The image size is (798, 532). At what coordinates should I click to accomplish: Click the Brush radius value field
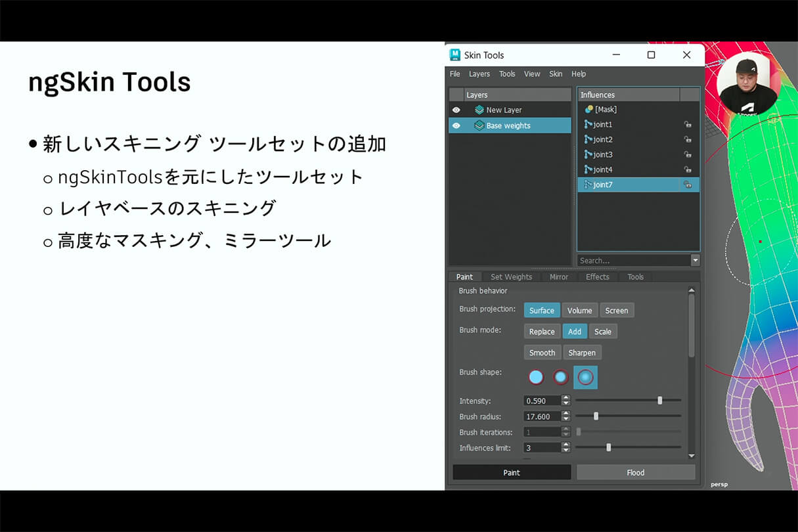point(543,416)
